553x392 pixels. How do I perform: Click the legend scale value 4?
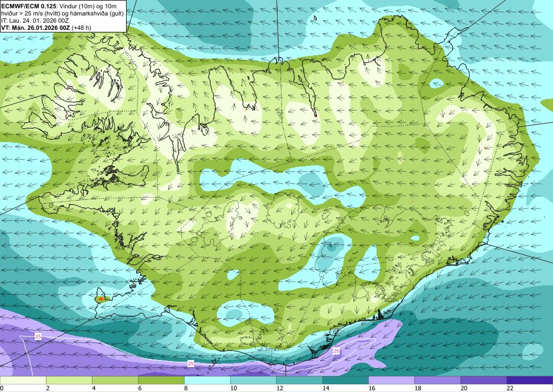coord(94,389)
